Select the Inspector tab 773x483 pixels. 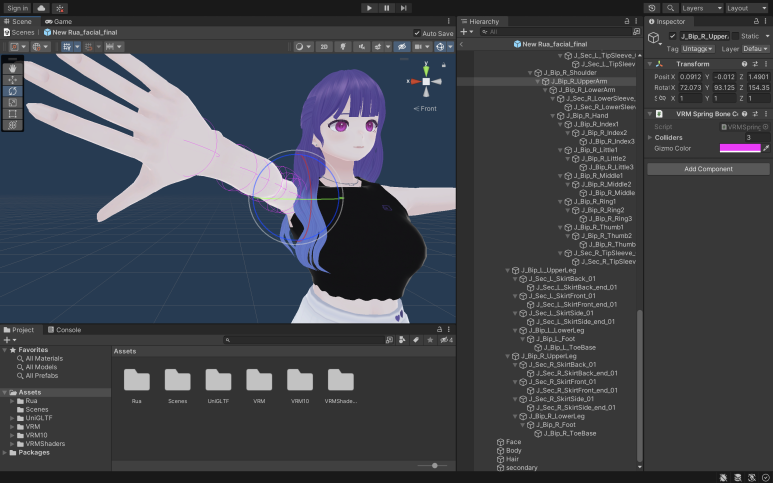667,22
